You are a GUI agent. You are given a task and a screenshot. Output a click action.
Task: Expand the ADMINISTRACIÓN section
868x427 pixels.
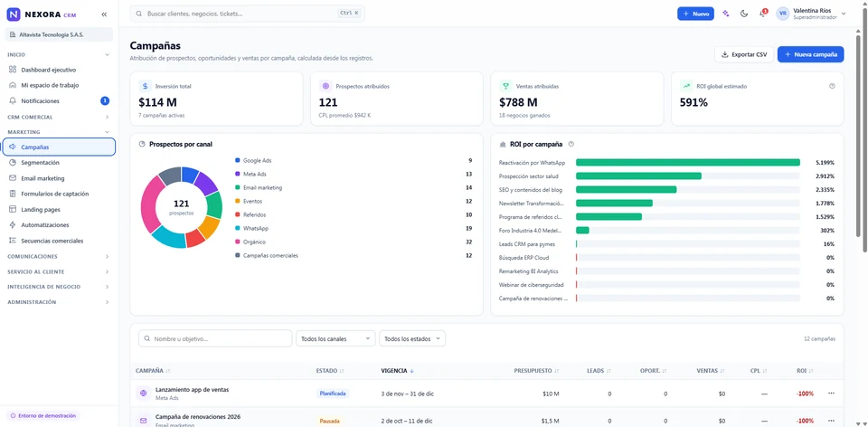pos(107,302)
